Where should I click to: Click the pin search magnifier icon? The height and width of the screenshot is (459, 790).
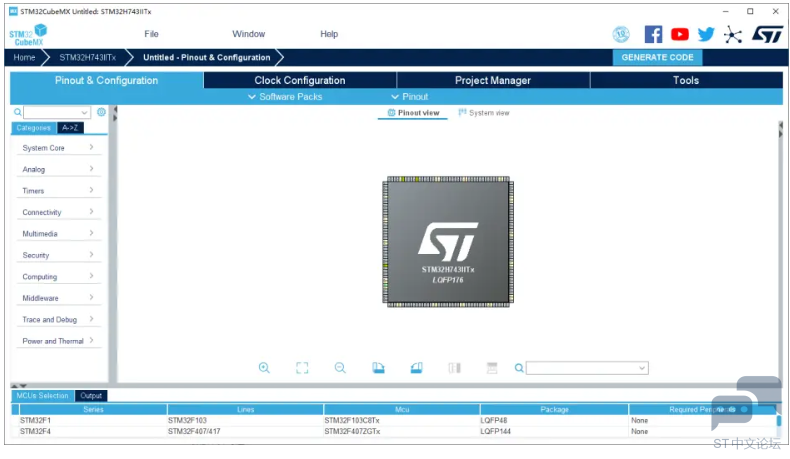[x=519, y=368]
